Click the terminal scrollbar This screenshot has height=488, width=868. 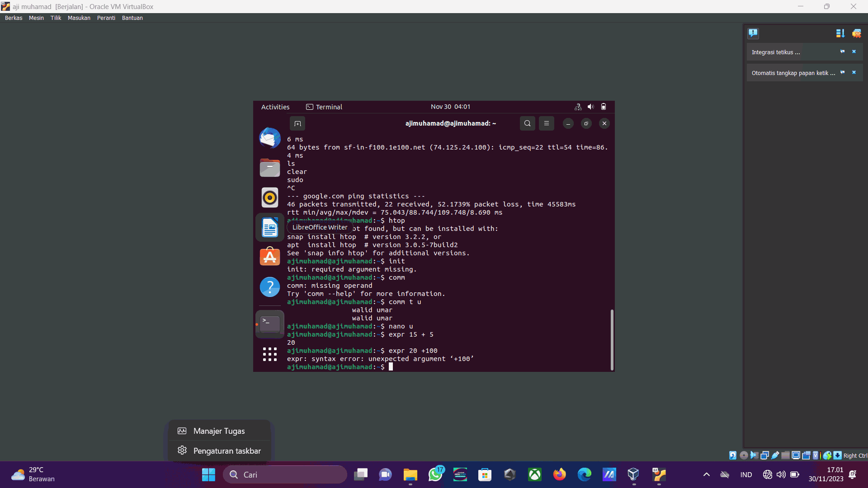click(612, 339)
